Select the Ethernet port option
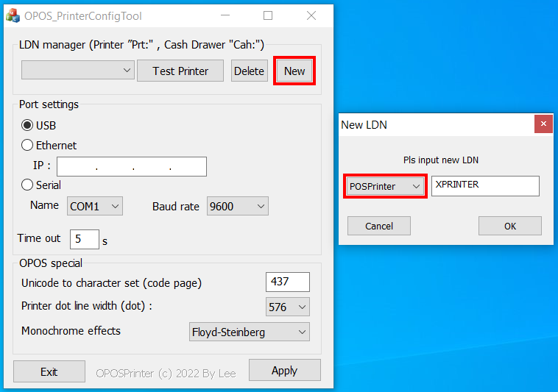 28,146
